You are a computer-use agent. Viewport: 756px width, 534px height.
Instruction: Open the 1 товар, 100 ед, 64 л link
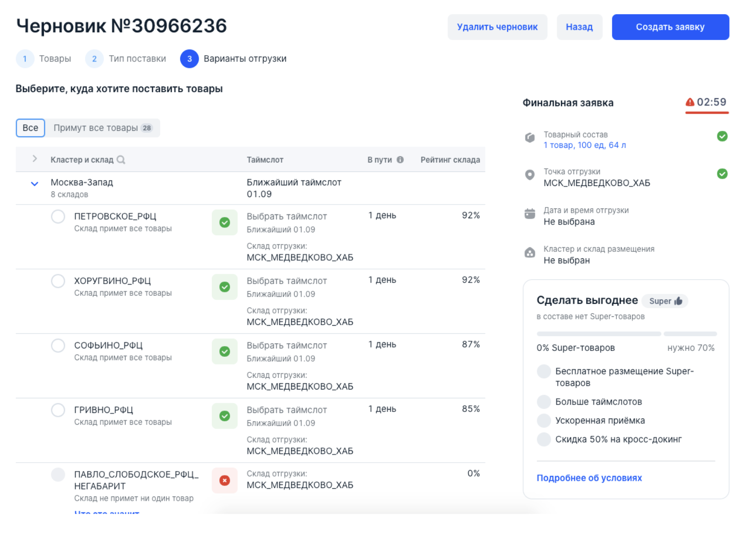(x=585, y=145)
